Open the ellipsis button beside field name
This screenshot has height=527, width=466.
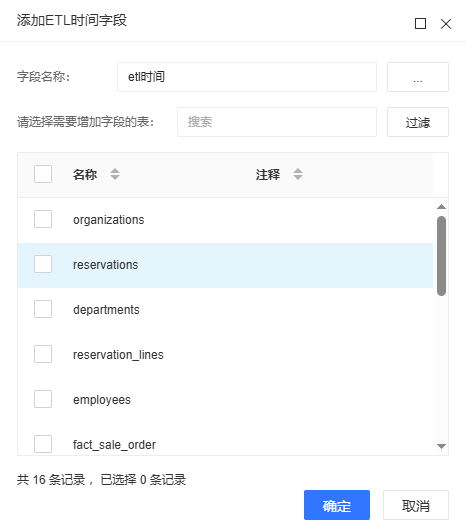tap(418, 77)
